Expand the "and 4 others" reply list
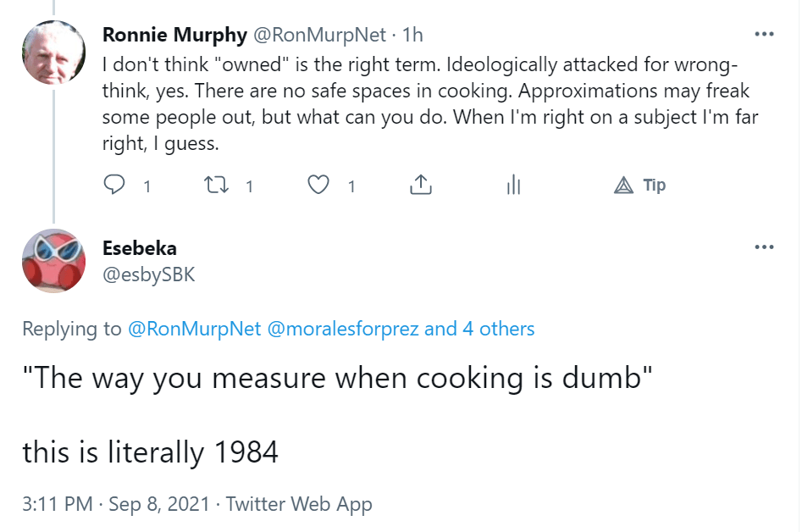 coord(479,329)
